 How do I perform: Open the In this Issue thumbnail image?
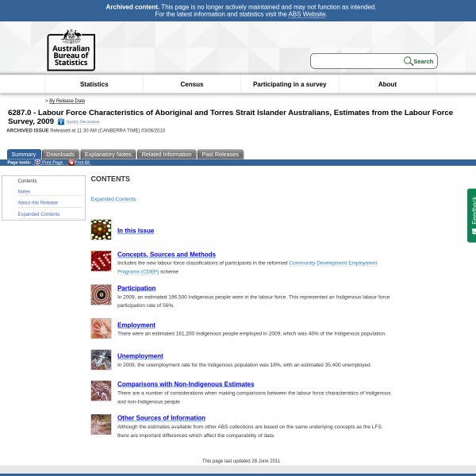[101, 230]
